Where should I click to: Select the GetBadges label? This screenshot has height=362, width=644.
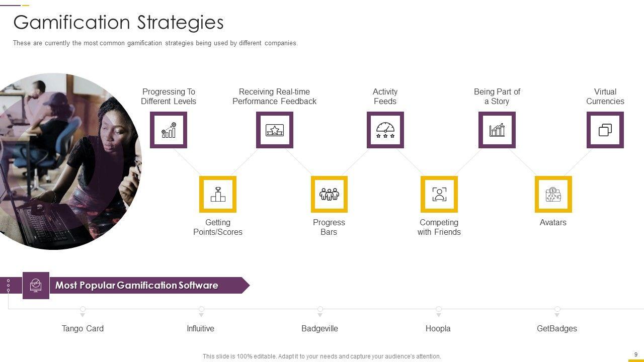click(557, 328)
